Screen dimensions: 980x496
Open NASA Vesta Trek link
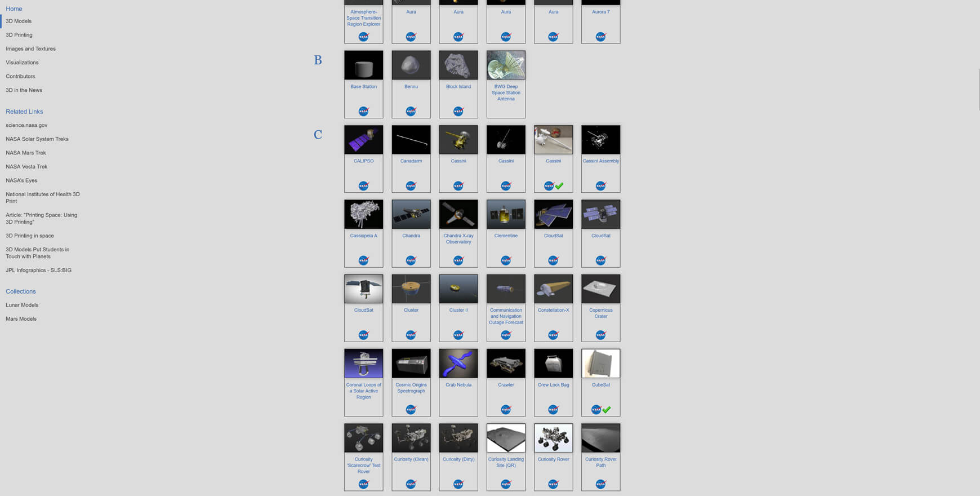click(x=26, y=166)
